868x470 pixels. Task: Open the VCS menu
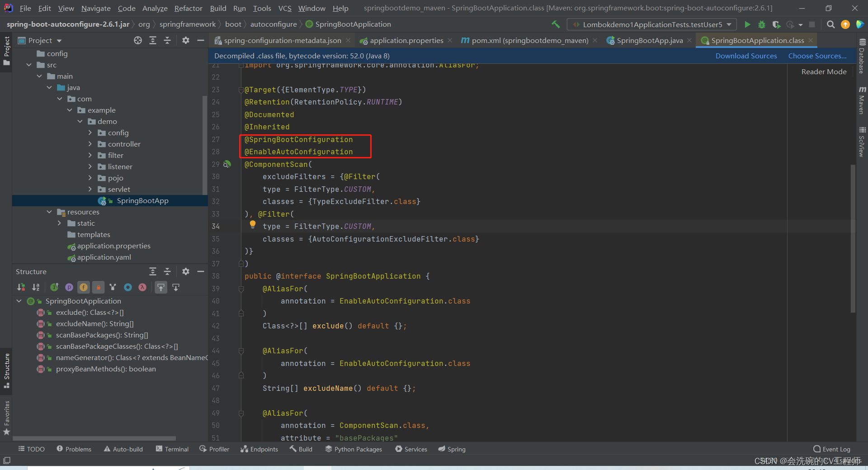click(284, 8)
